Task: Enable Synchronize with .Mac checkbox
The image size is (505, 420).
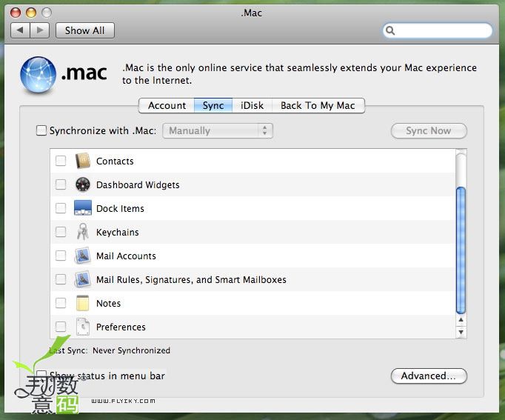Action: (x=41, y=130)
